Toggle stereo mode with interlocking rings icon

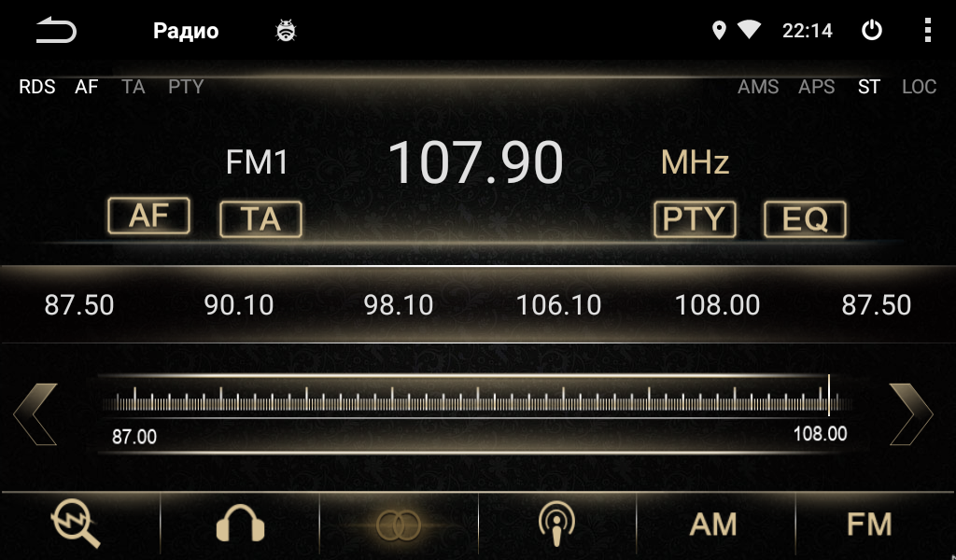coord(399,525)
